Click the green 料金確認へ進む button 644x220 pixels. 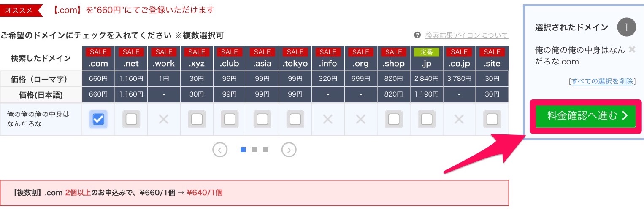(586, 116)
